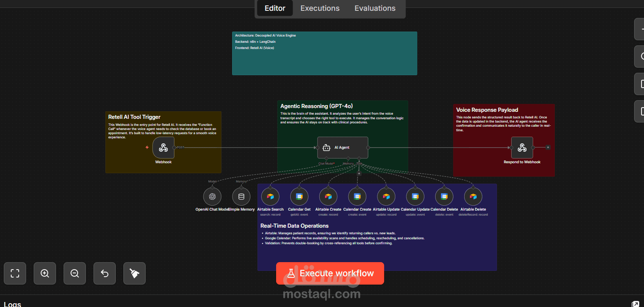Click the 'Frontend: Retell AI (Voice)' line

[x=255, y=48]
